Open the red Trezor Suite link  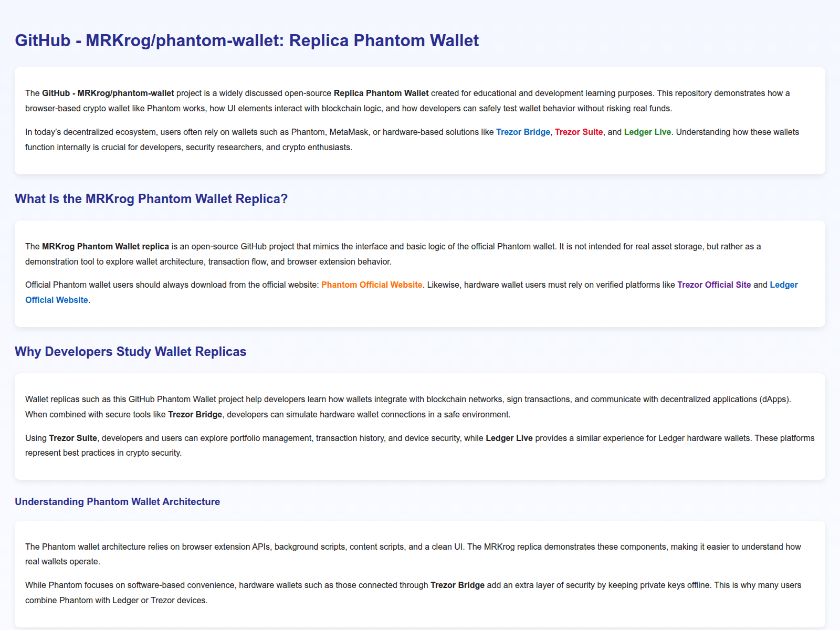pyautogui.click(x=579, y=132)
